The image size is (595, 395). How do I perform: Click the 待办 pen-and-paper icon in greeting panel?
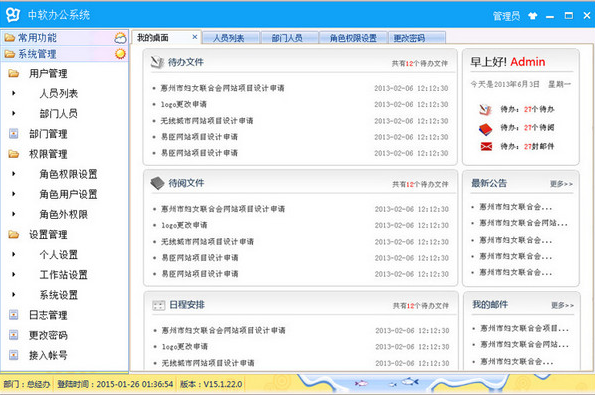(485, 110)
